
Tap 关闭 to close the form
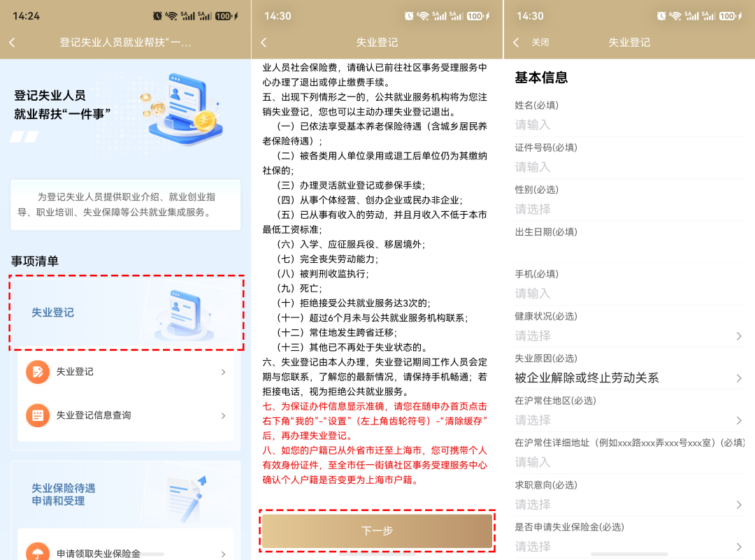tap(540, 43)
